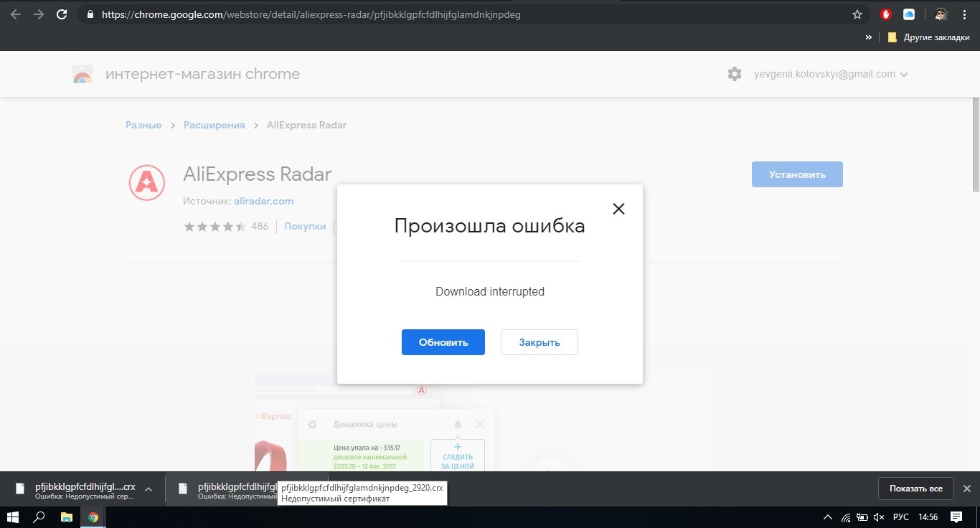Expand the yevgenii.kotovskyi@gmail.com account dropdown
Screen dimensions: 980x528
[831, 74]
